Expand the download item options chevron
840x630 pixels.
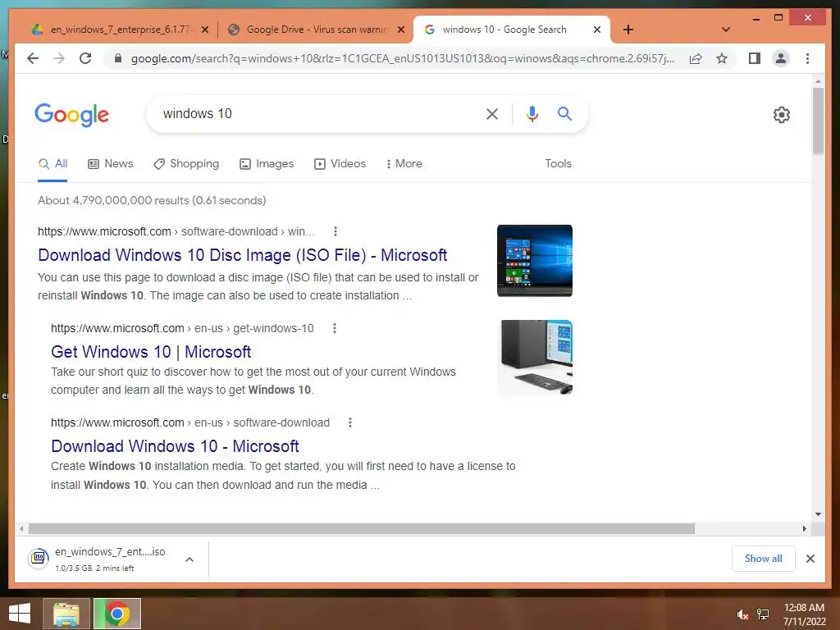click(189, 559)
